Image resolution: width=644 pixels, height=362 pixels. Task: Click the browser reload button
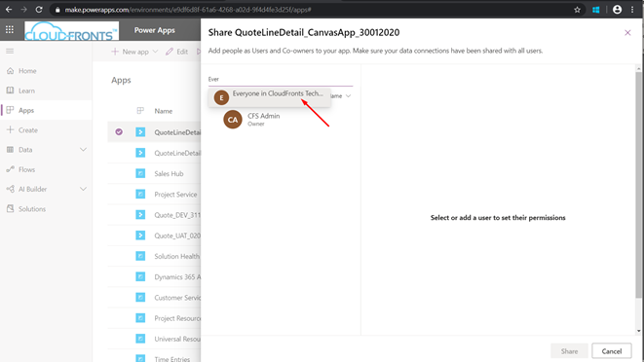(39, 10)
